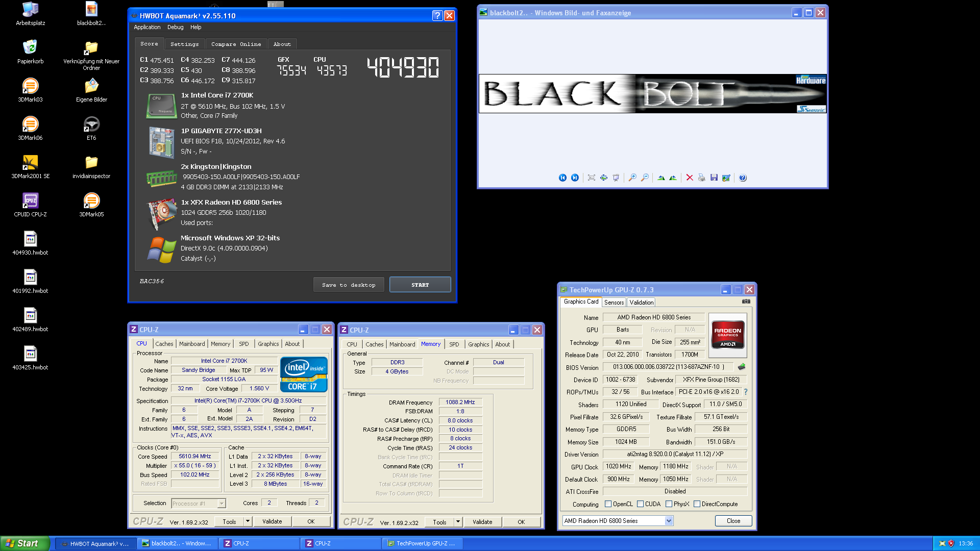Click Tools button in left CPU-Z window
Viewport: 980px width, 551px height.
pos(229,521)
